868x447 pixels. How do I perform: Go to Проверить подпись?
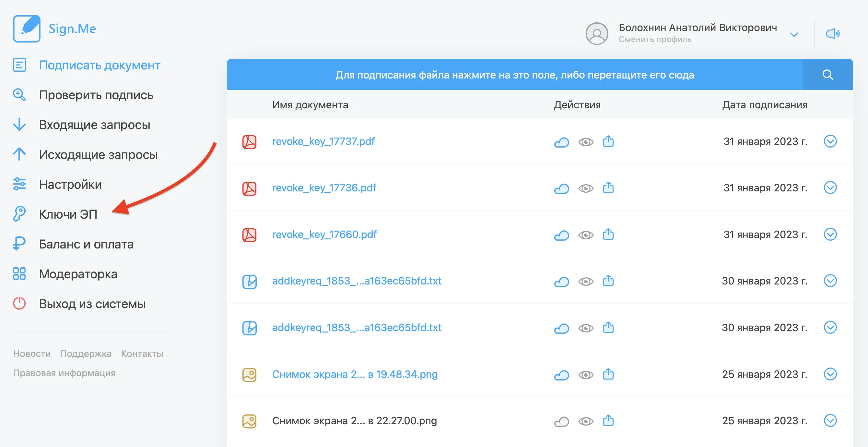[96, 95]
